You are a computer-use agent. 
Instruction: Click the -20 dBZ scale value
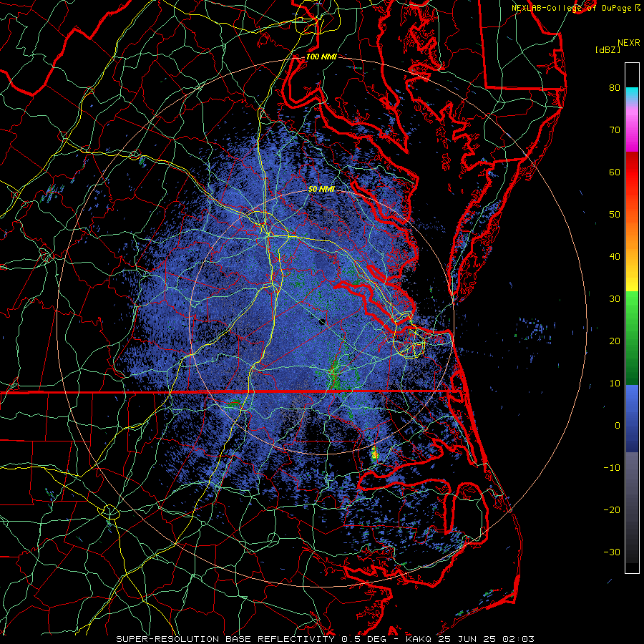612,510
